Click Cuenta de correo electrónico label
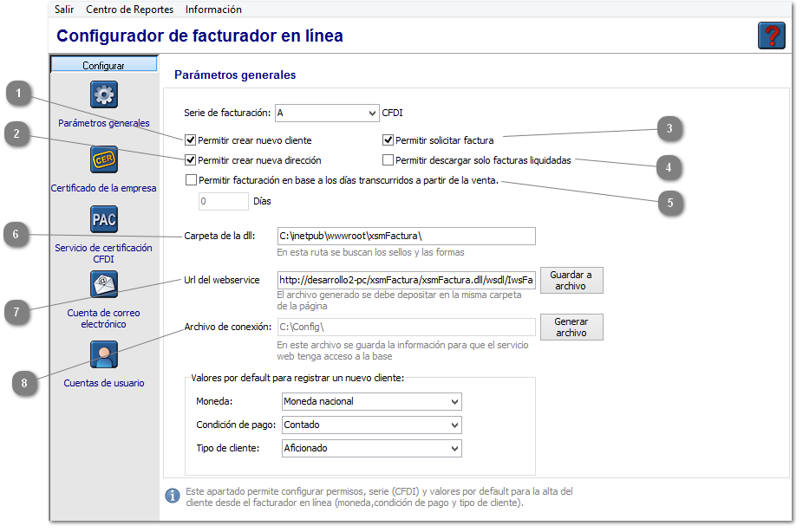The image size is (803, 532). tap(103, 318)
